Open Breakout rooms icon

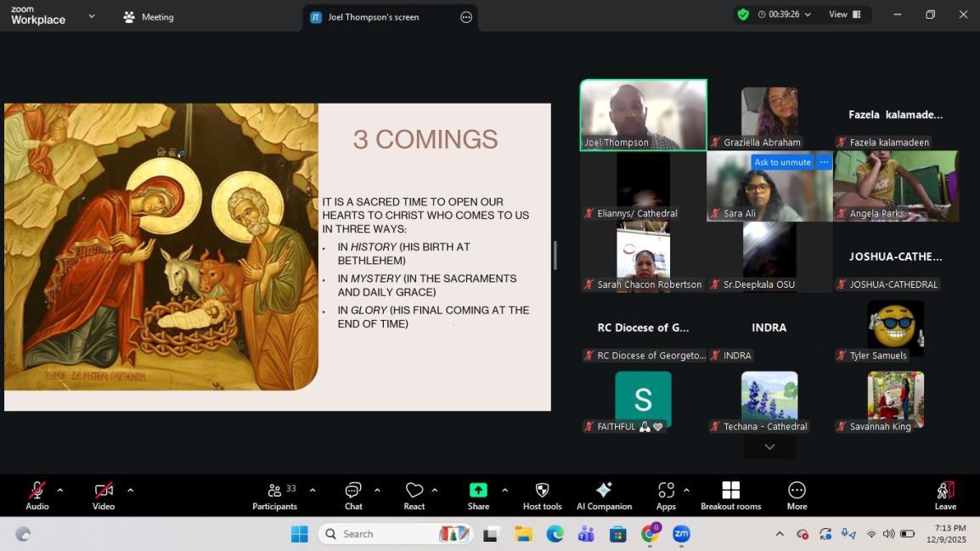730,491
